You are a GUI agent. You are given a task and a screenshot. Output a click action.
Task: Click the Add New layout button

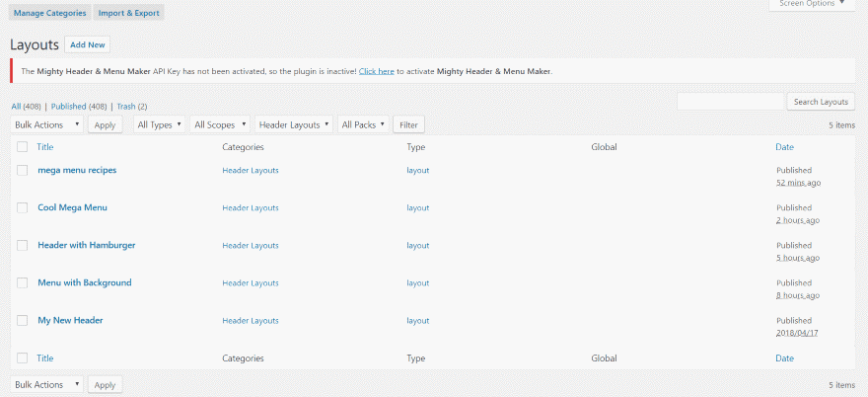88,44
